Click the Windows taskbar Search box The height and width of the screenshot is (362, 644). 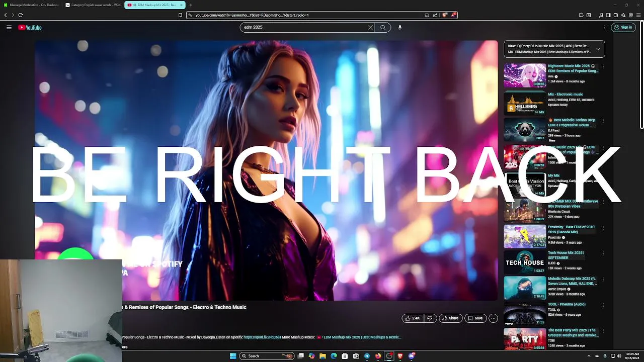click(267, 356)
